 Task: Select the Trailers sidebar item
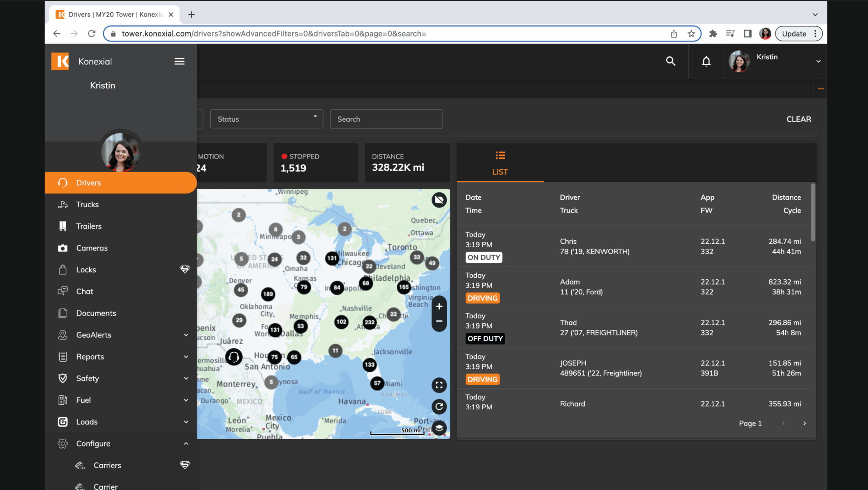point(89,226)
